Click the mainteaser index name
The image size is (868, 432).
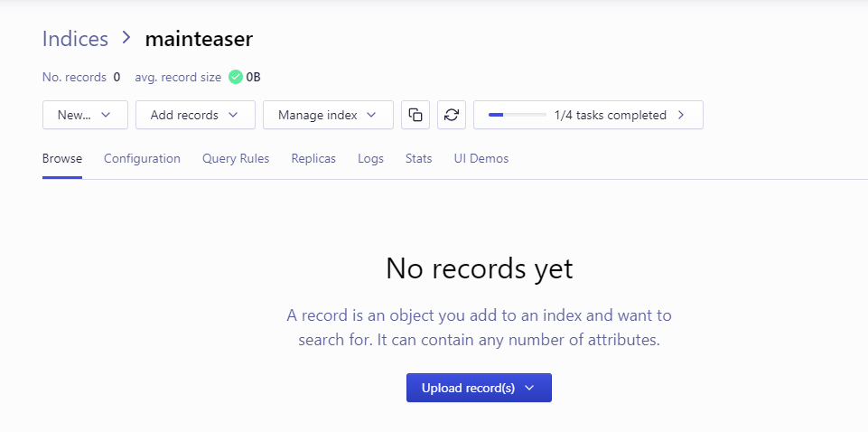(x=199, y=39)
